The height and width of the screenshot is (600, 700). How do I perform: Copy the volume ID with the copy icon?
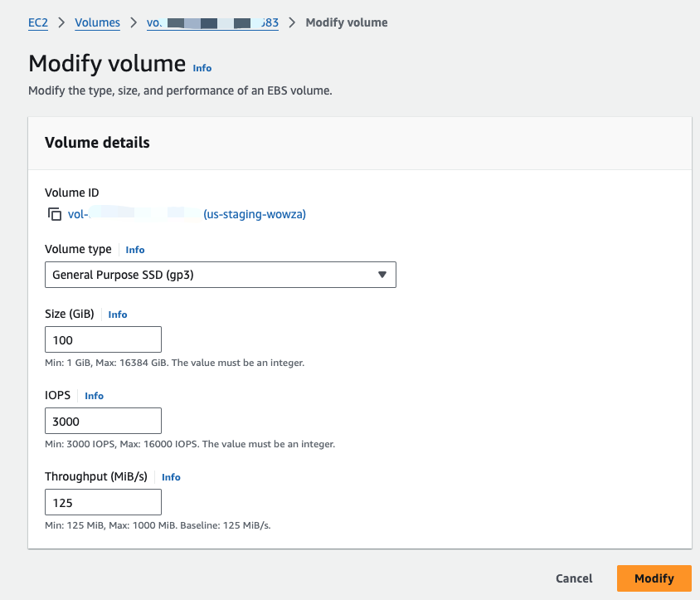click(55, 215)
